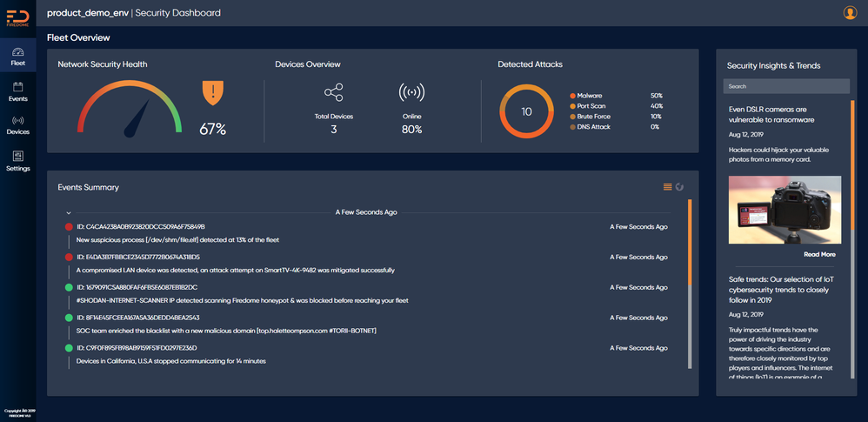Toggle the Malware legend item
Image resolution: width=868 pixels, height=422 pixels.
586,96
